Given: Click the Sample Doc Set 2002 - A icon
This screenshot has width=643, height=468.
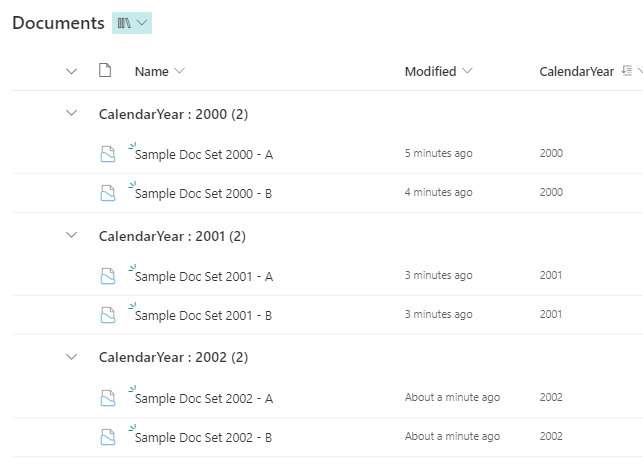Looking at the screenshot, I should coord(107,398).
